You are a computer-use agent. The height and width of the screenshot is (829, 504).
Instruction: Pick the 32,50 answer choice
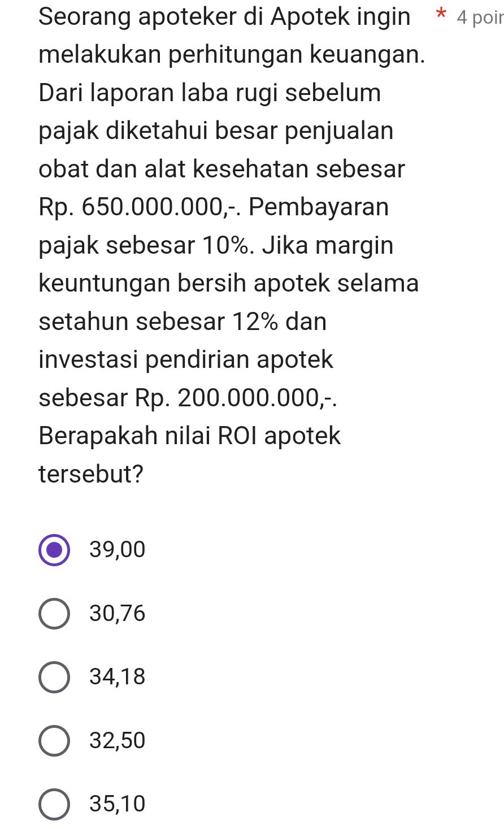pos(54,740)
